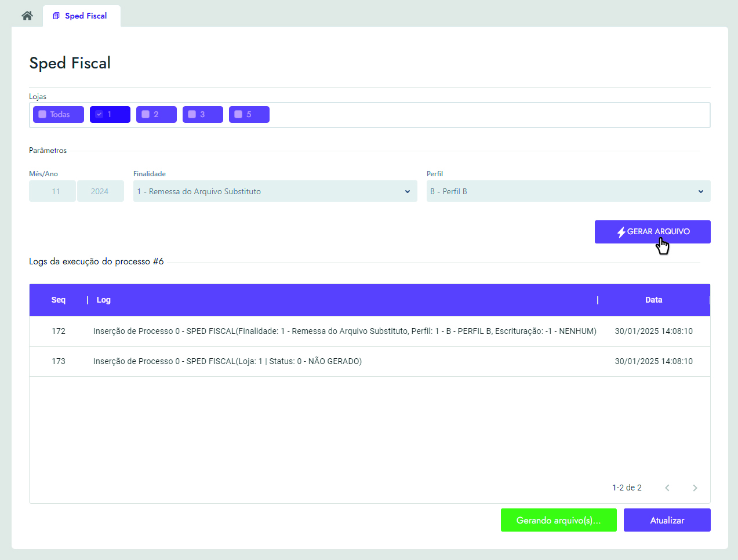
Task: Enable store 2 checkbox
Action: [146, 114]
